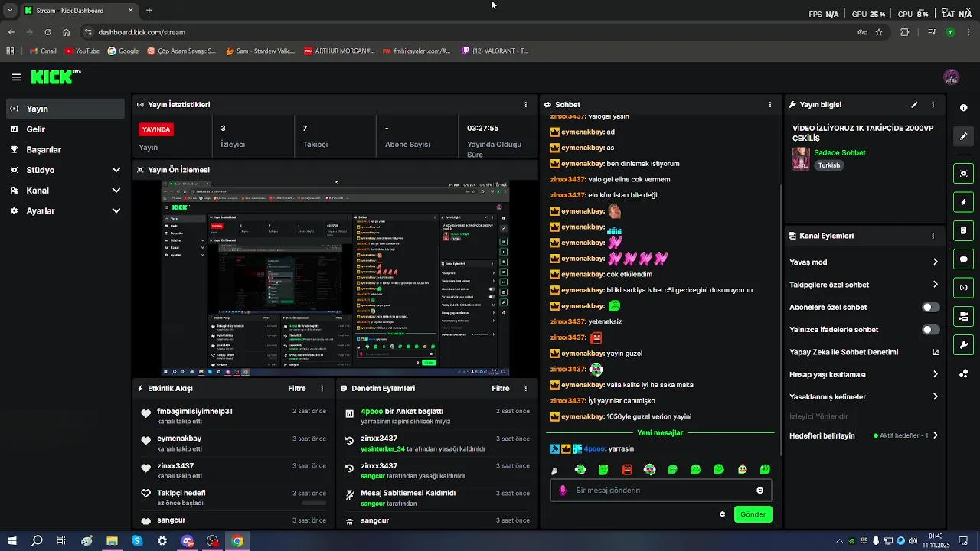Open new Chrome tab with plus button

click(149, 11)
